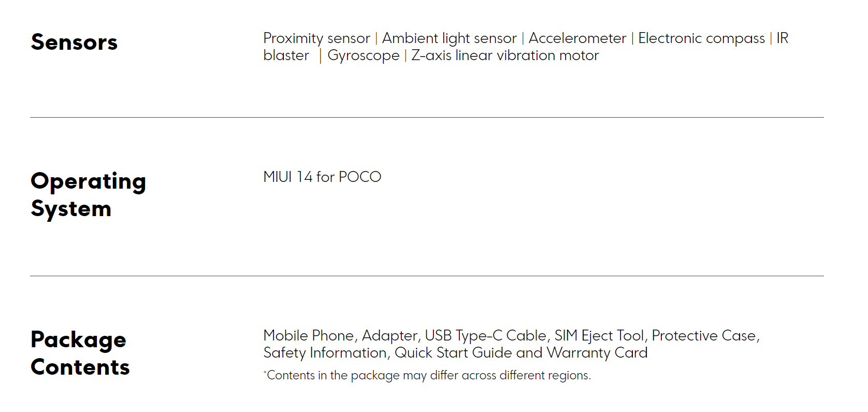Click the Mobile Phone text
This screenshot has height=412, width=868.
click(x=308, y=336)
